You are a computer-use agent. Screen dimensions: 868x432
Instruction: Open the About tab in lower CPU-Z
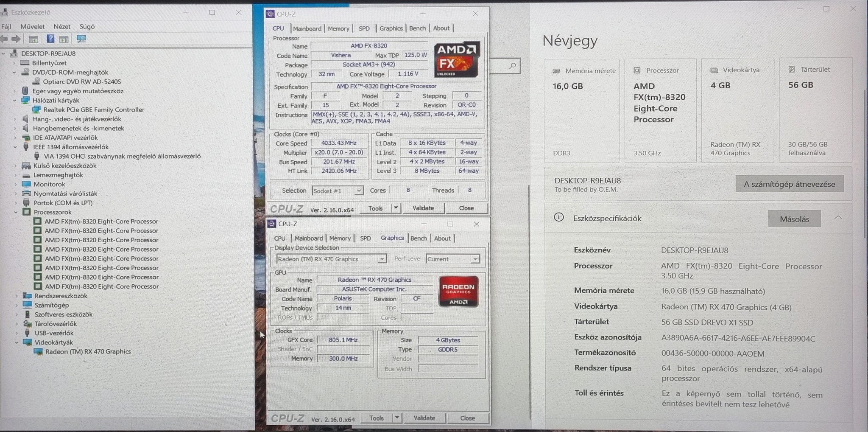(x=442, y=238)
